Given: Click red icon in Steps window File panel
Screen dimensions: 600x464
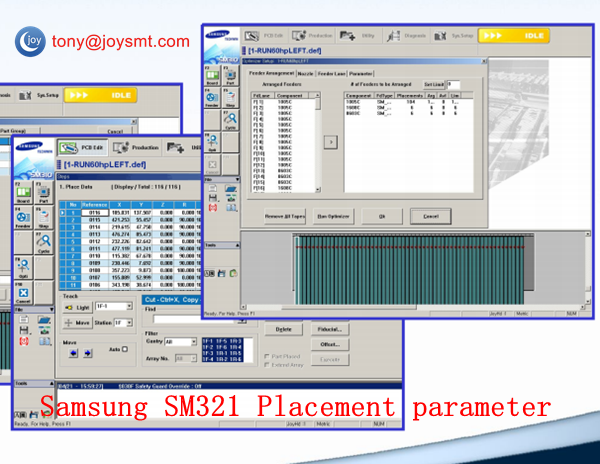Looking at the screenshot, I should click(24, 341).
